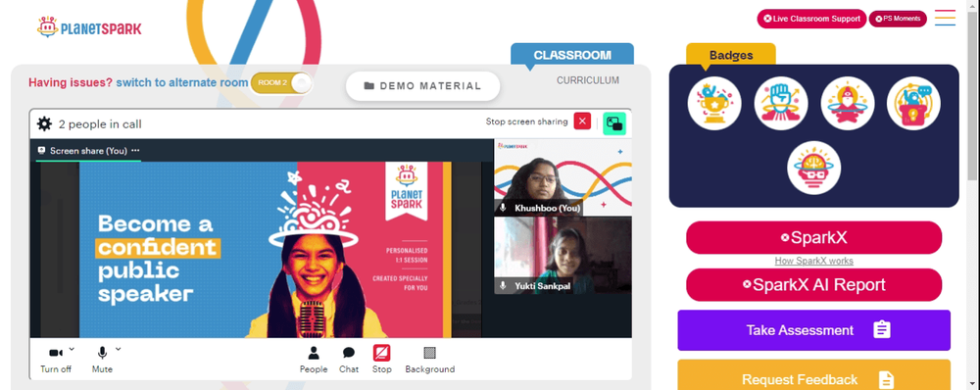Click the raised fist badge icon

coord(781,104)
